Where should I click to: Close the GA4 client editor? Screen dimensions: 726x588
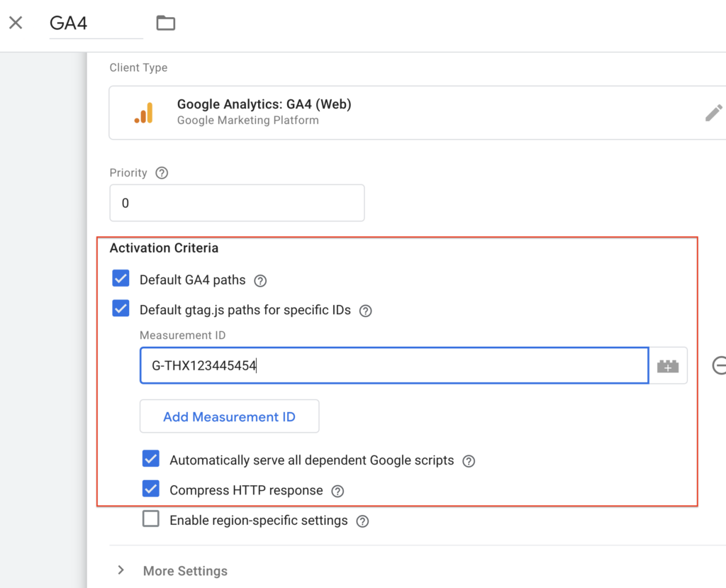pos(16,23)
